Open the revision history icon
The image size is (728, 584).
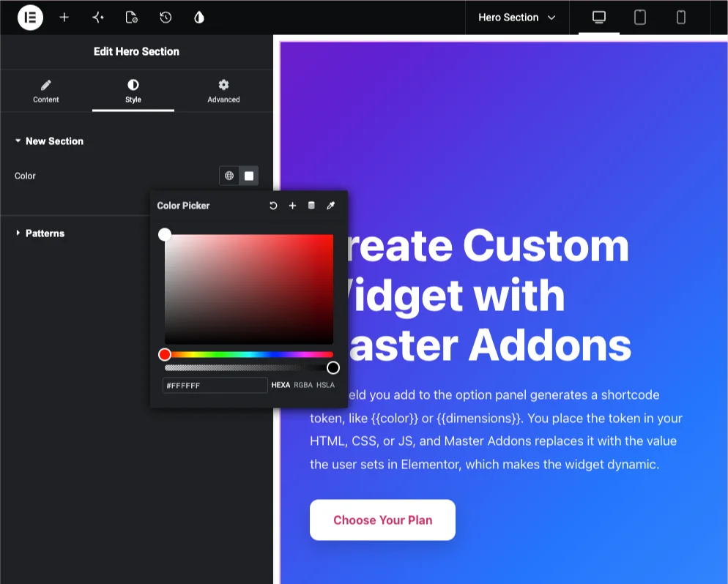(x=166, y=18)
